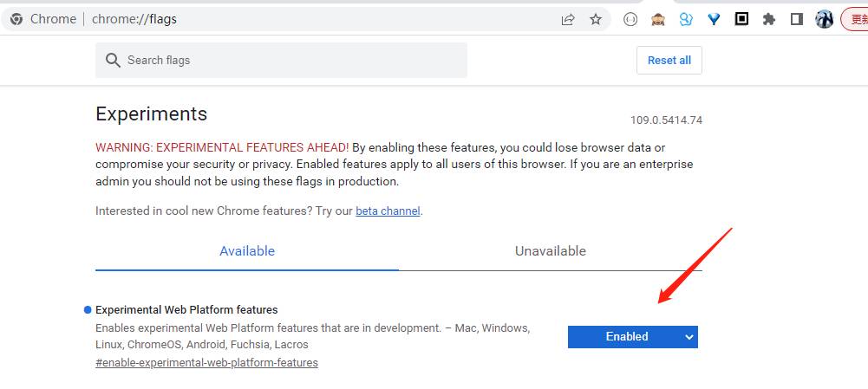Viewport: 868px width, 389px height.
Task: Click the circular brackets extension icon
Action: (630, 19)
